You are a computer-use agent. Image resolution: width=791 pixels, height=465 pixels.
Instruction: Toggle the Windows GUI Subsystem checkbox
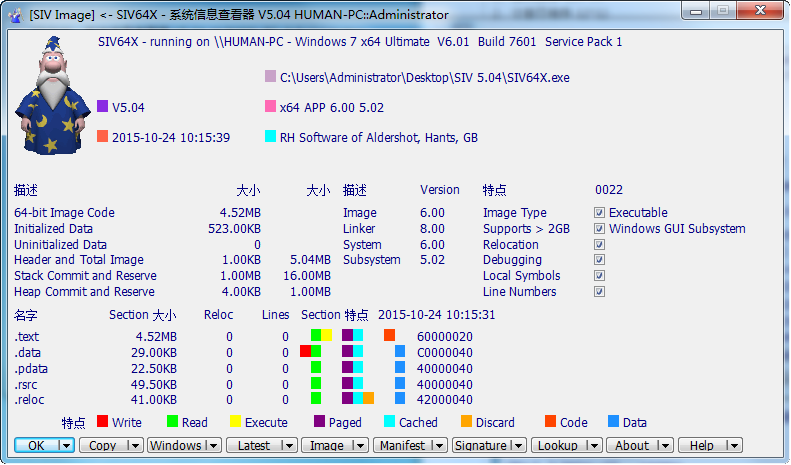(x=599, y=229)
